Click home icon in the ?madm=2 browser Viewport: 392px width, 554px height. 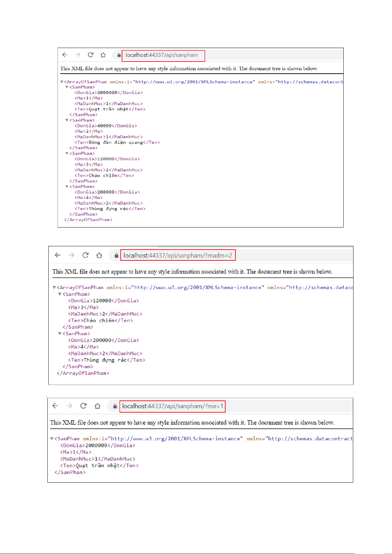[99, 255]
